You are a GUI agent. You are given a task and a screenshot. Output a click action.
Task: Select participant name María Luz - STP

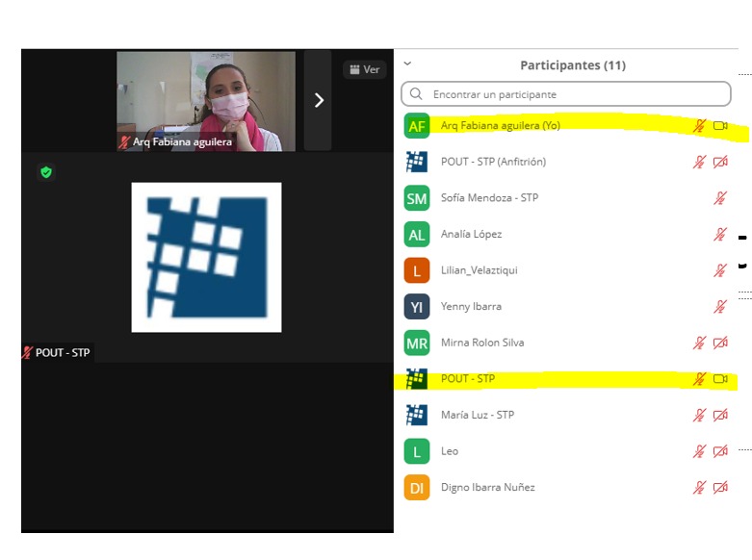(x=478, y=415)
